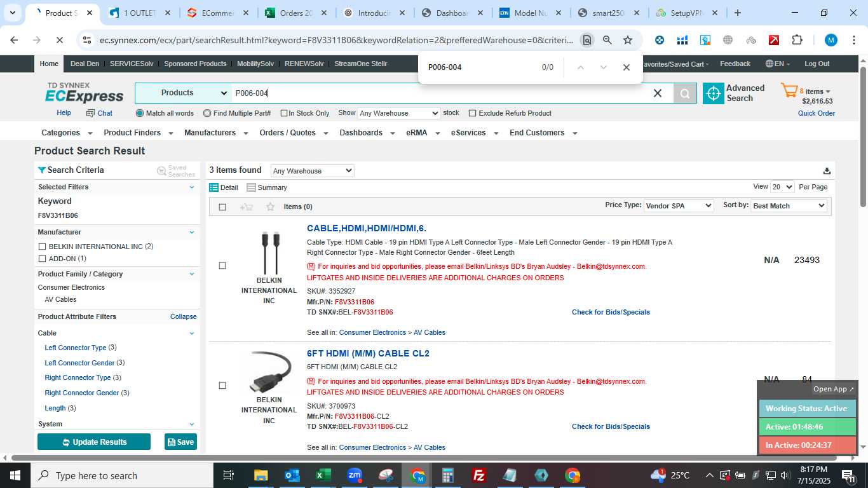
Task: Collapse Product Family / Category section
Action: pyautogui.click(x=192, y=274)
